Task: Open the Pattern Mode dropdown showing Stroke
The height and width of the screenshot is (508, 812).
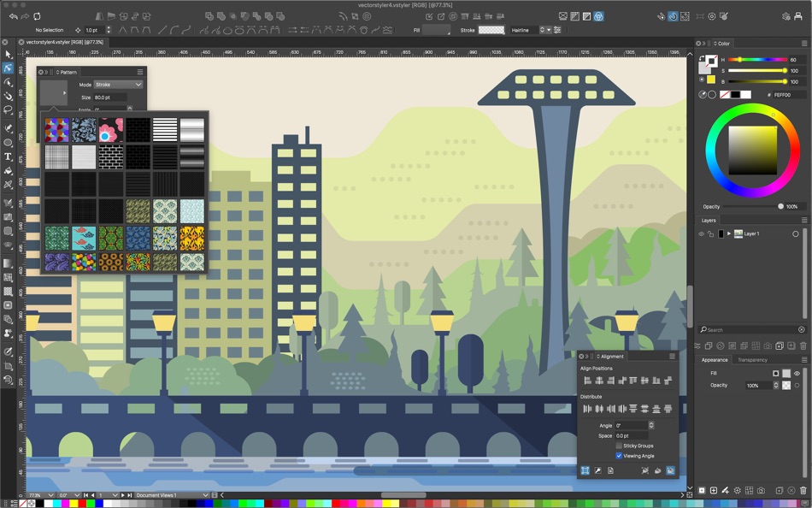Action: point(118,85)
